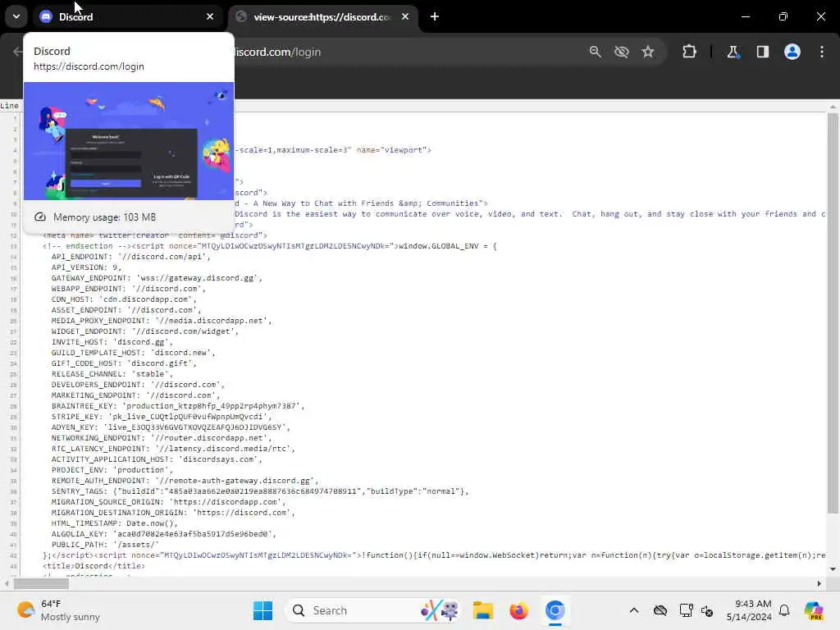Open the Windows Start button
The height and width of the screenshot is (630, 840).
coord(262,610)
